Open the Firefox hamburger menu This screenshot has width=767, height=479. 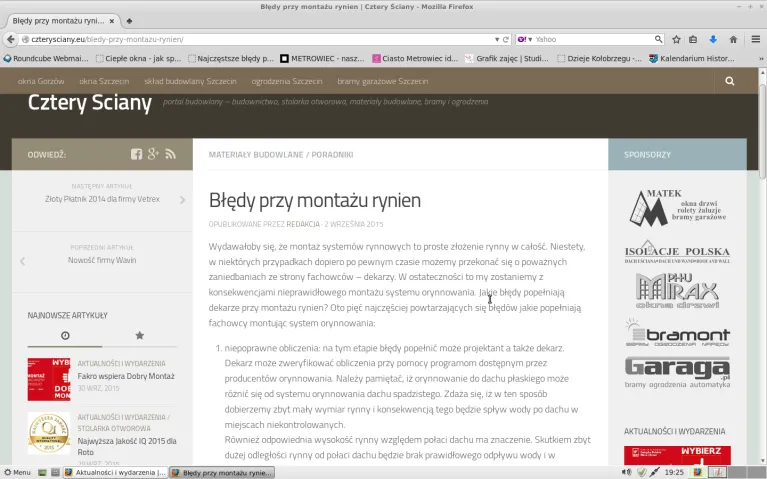pos(756,39)
